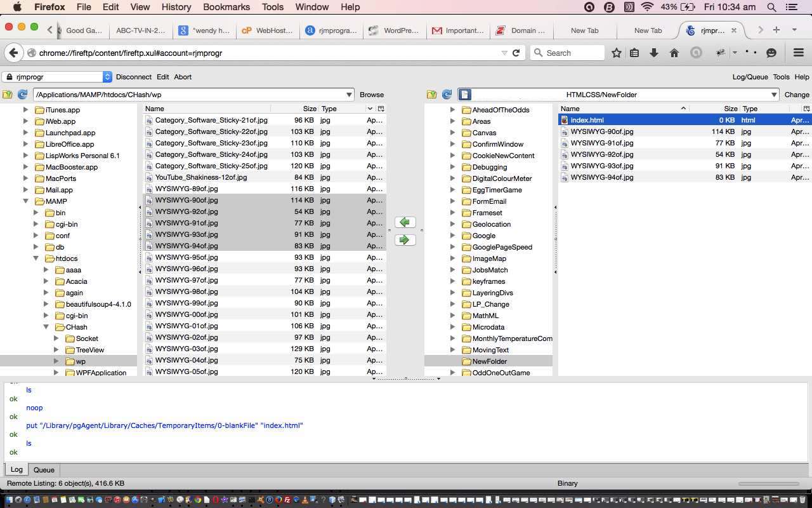This screenshot has width=812, height=508.
Task: Refresh the local file listing
Action: click(x=22, y=95)
